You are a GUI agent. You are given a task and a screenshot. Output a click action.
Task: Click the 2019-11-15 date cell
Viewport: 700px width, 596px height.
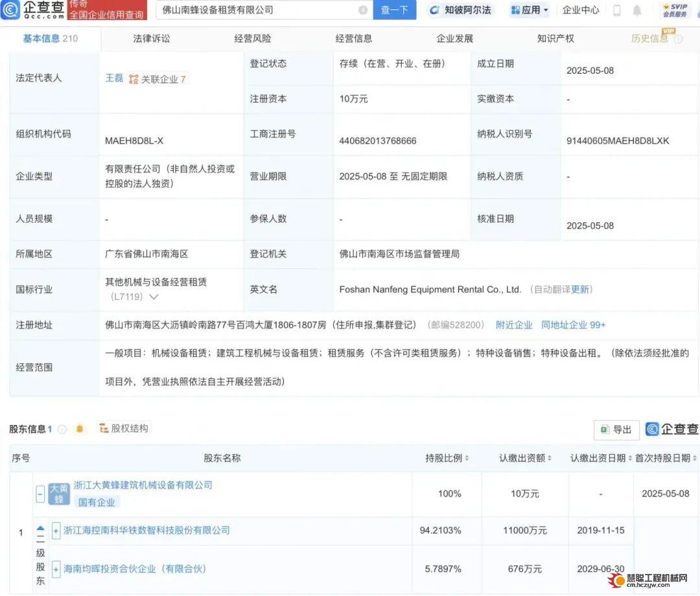click(601, 531)
